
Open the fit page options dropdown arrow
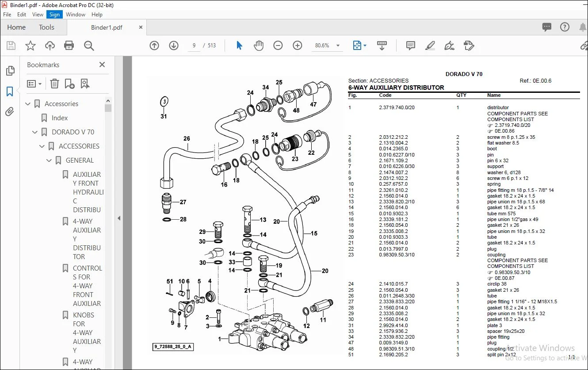(365, 46)
